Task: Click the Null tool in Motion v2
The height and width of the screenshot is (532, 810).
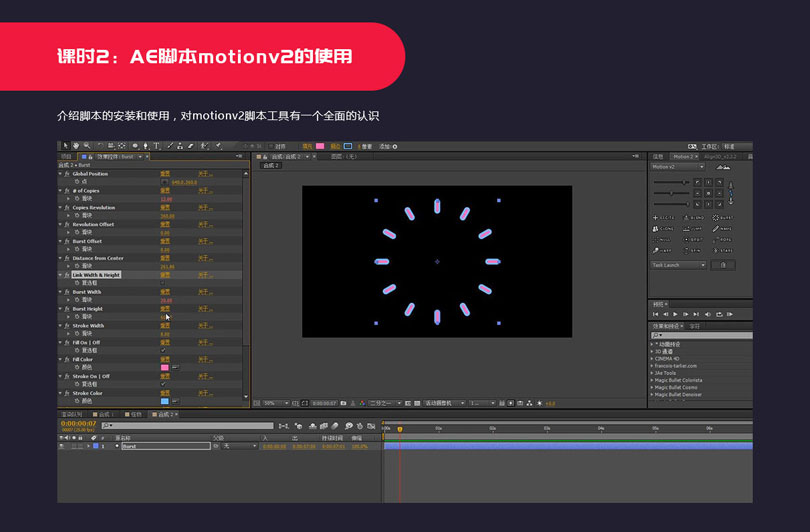Action: point(662,240)
